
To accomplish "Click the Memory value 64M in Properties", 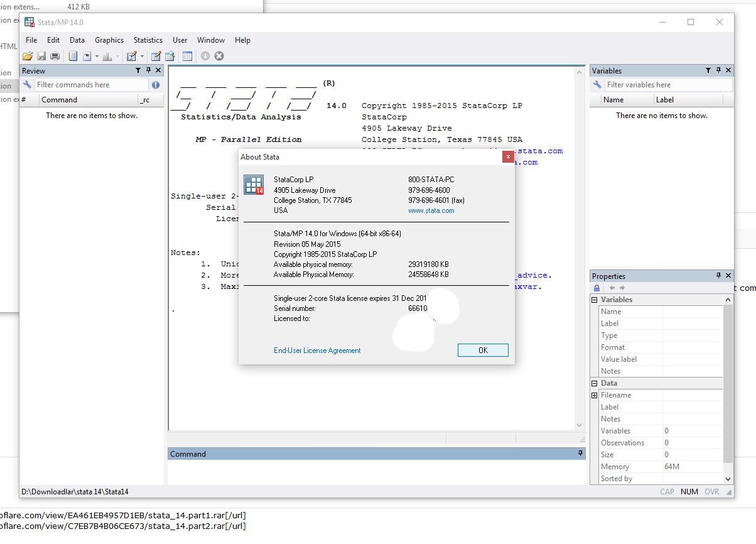I will (672, 467).
